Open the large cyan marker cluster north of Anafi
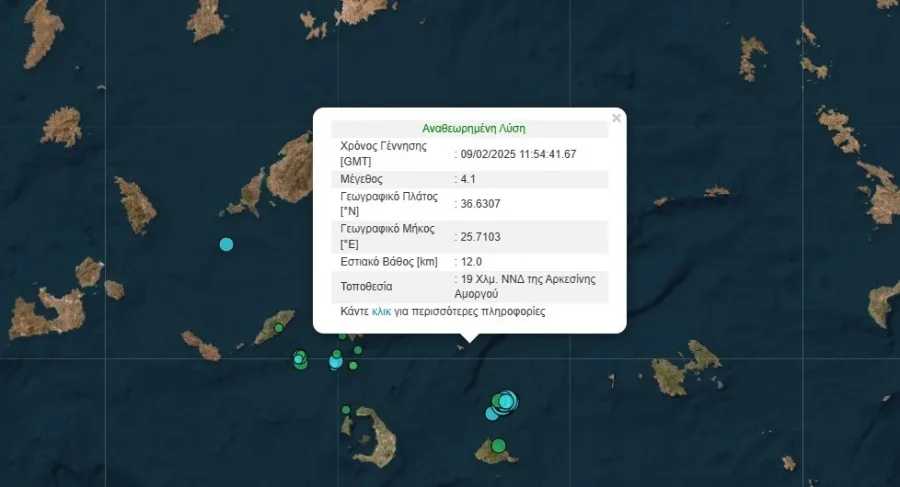The height and width of the screenshot is (487, 900). coord(506,401)
